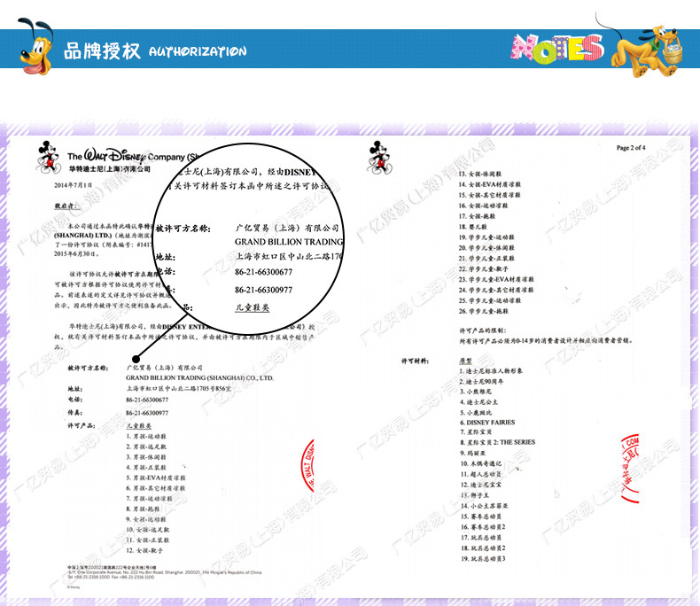
Task: Click the underlined 原型 heading
Action: tap(465, 361)
